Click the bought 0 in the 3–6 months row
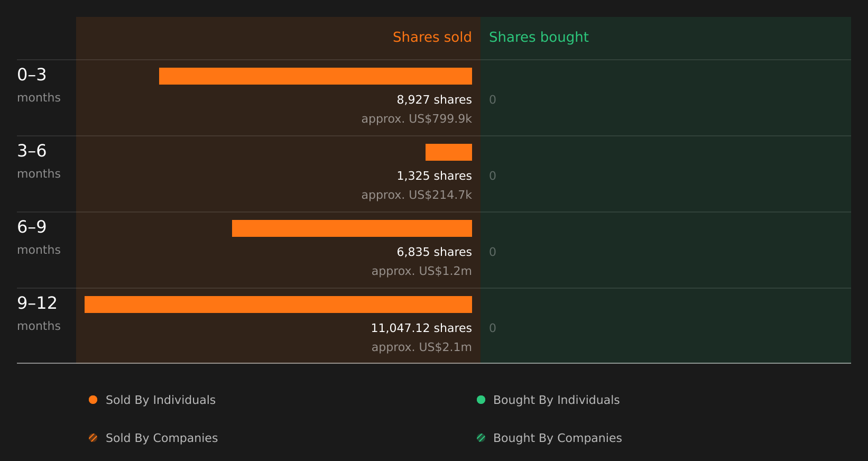 coord(493,176)
